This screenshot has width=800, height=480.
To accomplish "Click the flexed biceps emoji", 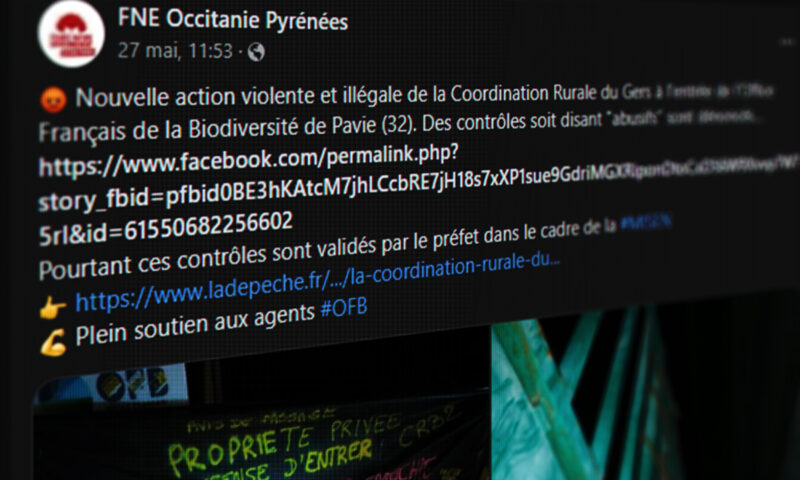I will [53, 342].
